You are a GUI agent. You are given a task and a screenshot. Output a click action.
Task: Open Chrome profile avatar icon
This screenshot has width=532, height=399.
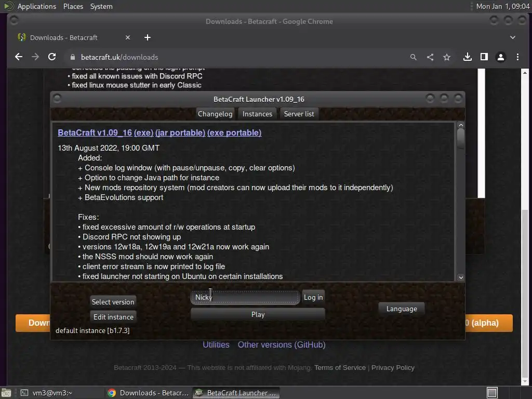(501, 57)
